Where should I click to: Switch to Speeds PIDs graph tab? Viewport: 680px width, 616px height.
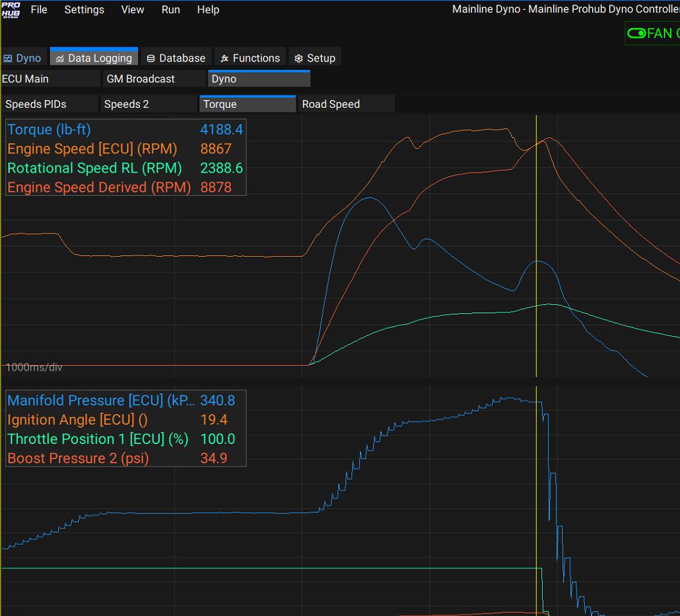point(49,104)
